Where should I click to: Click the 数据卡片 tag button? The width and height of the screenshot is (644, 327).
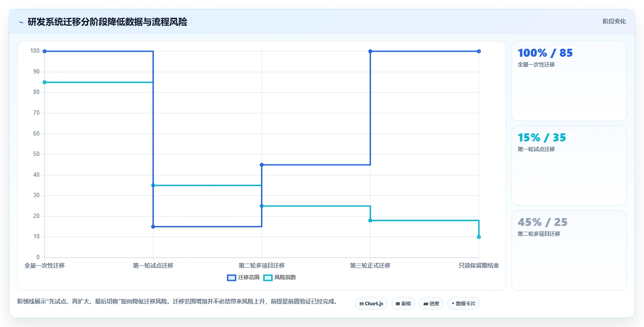click(464, 304)
